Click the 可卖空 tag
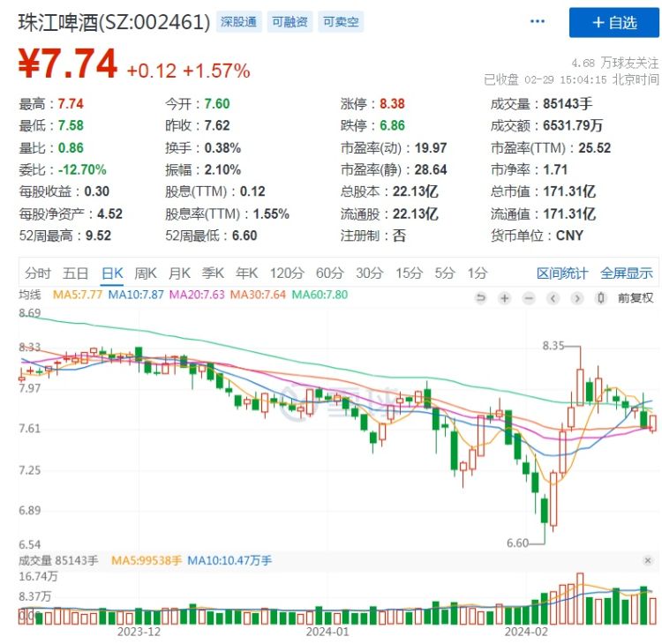 [341, 21]
